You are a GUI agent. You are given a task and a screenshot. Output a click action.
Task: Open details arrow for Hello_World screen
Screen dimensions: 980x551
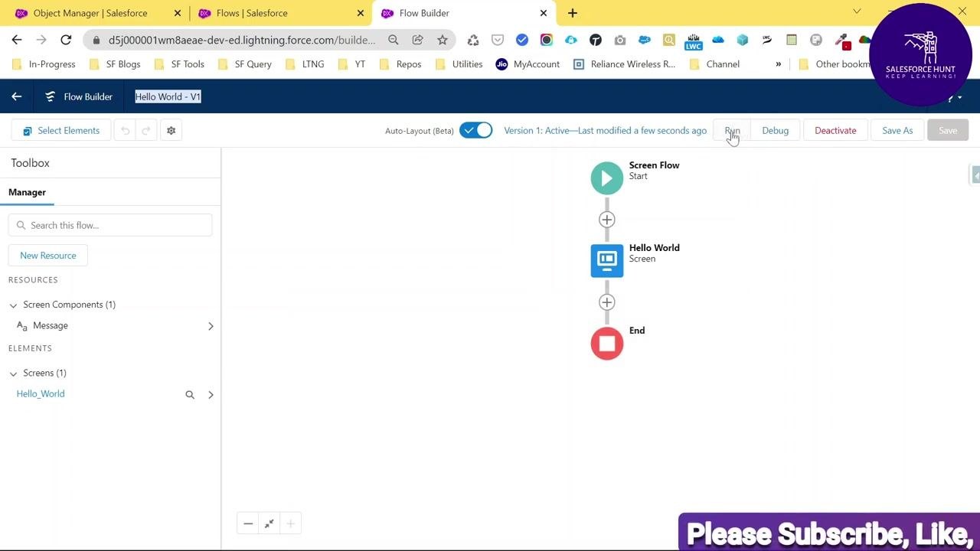coord(211,395)
